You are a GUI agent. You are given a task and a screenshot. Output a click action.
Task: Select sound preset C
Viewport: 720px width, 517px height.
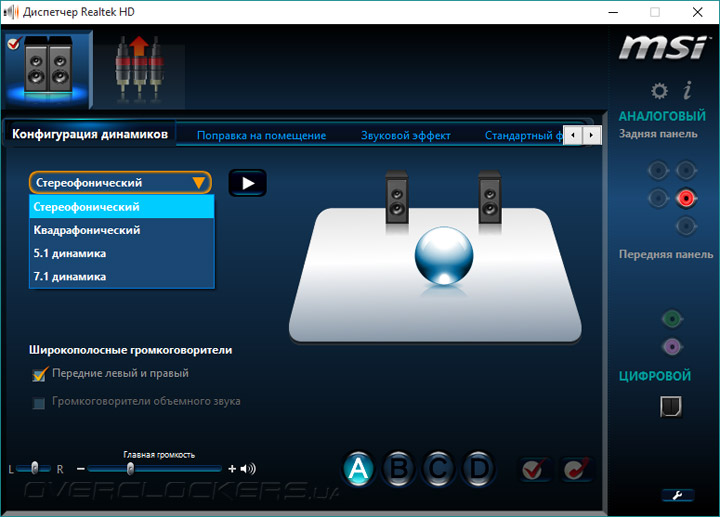coord(439,469)
